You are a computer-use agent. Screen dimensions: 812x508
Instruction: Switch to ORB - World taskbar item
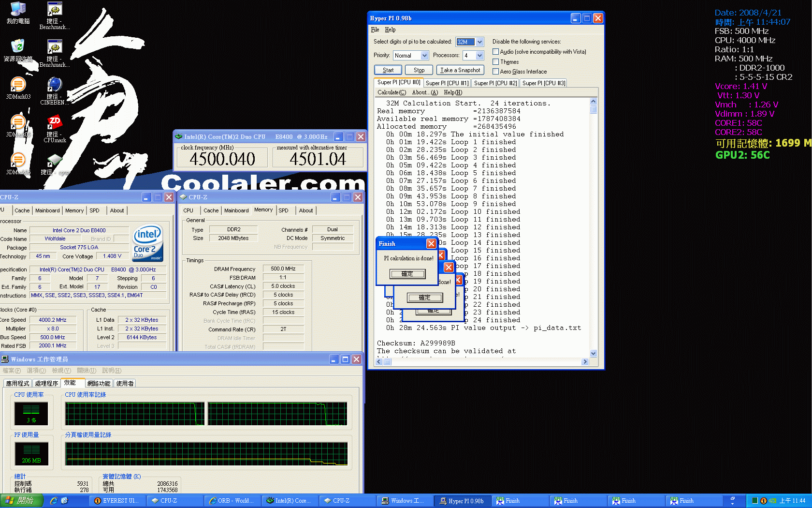tap(232, 501)
